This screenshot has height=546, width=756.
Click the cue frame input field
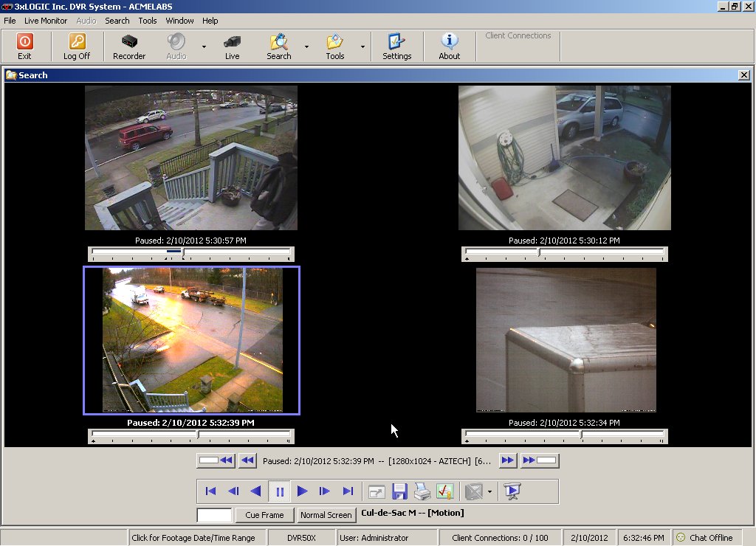click(x=215, y=515)
